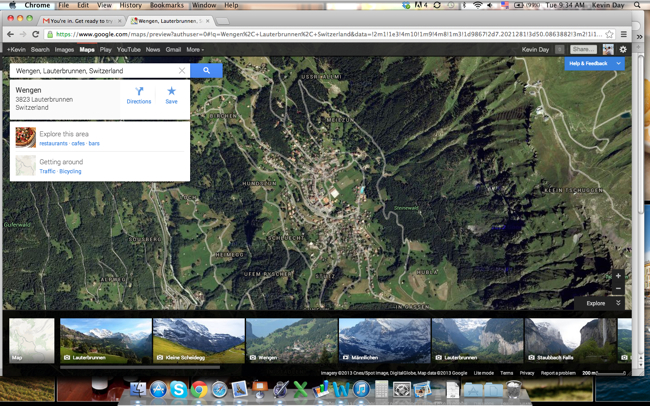This screenshot has width=650, height=406.
Task: Bookmark this page with the star
Action: click(x=609, y=34)
